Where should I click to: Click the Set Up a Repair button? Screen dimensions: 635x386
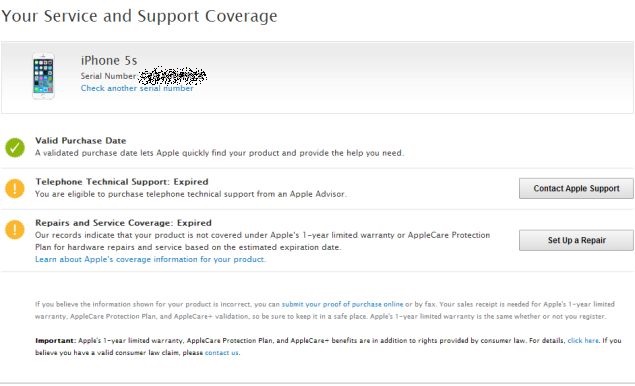[x=576, y=240]
